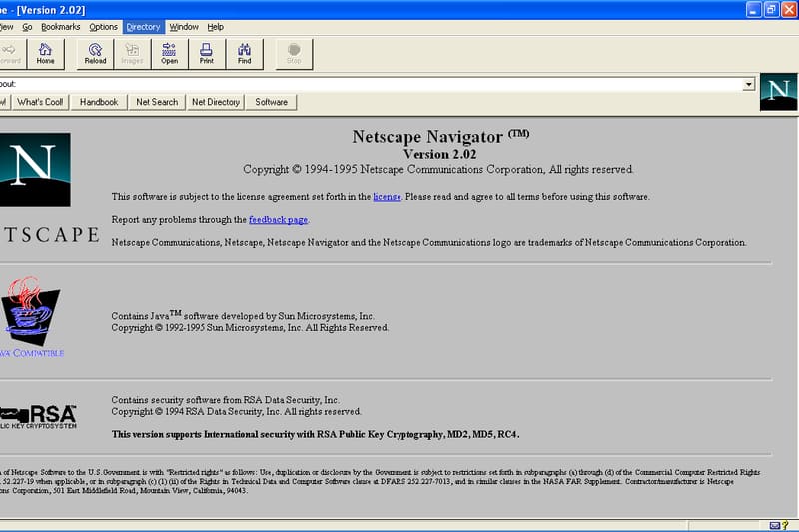Click the Version 2.02 text
Screen dimensions: 799x532
[440, 154]
